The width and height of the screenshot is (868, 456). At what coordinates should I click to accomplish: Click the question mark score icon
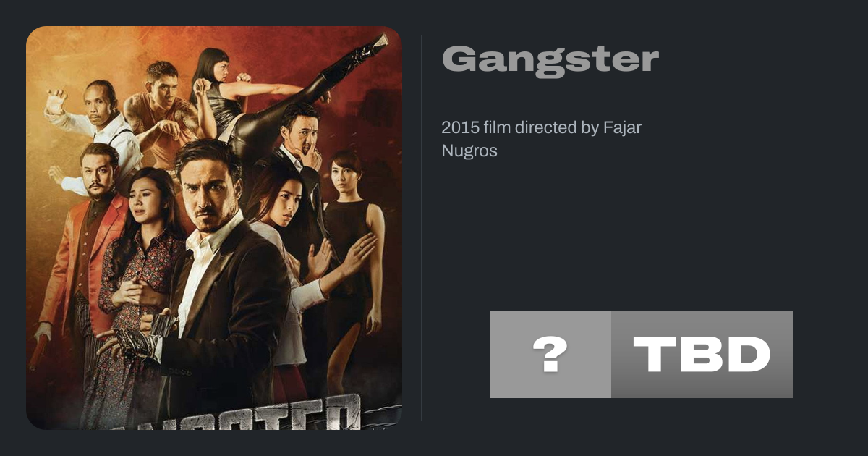point(550,355)
